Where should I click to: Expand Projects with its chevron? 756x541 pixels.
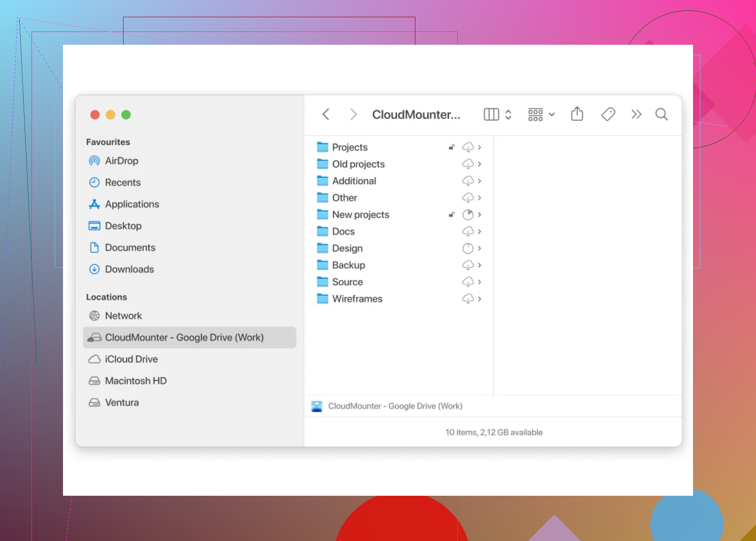click(x=479, y=147)
